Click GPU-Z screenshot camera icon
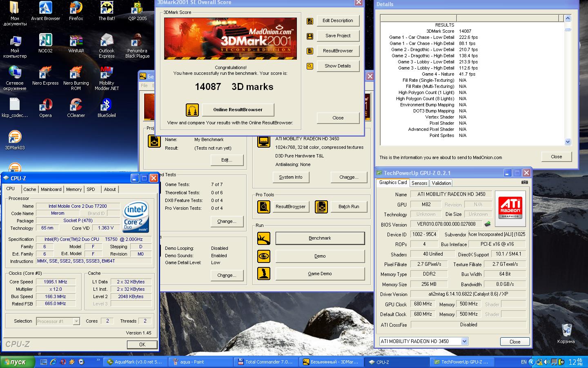 tap(525, 182)
